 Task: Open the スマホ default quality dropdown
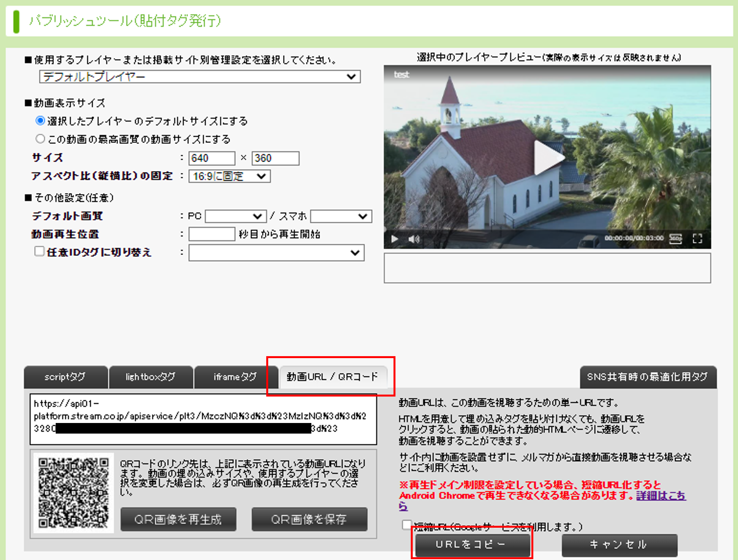click(341, 216)
